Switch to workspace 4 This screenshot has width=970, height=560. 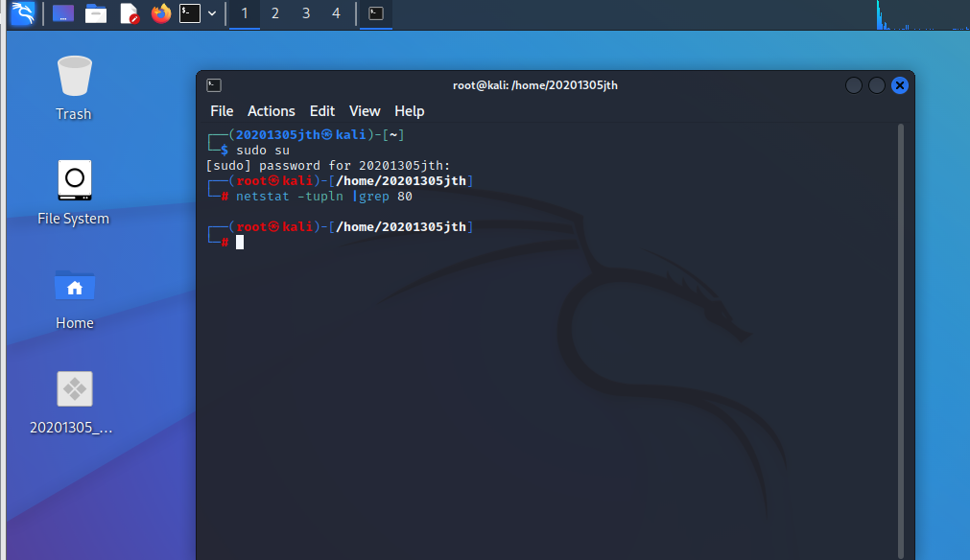pos(336,13)
